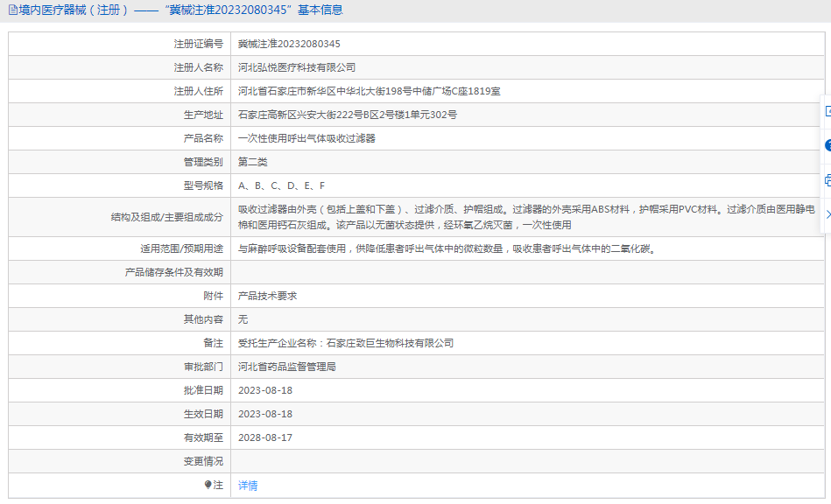Click the 批准日期 value 2023-08-18
This screenshot has height=504, width=831.
(265, 391)
